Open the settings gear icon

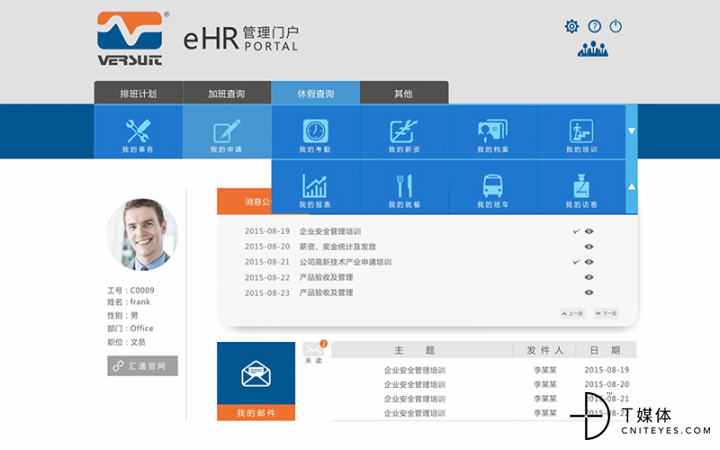572,26
